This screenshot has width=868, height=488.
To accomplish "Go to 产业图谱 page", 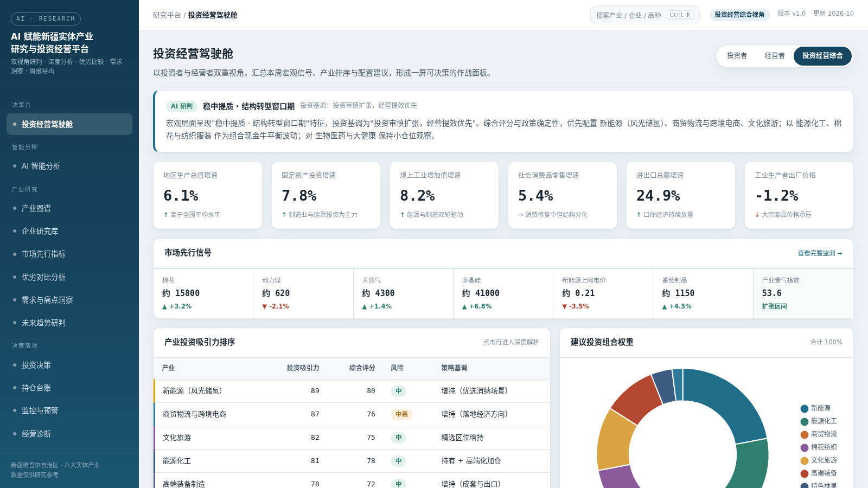I will coord(69,208).
